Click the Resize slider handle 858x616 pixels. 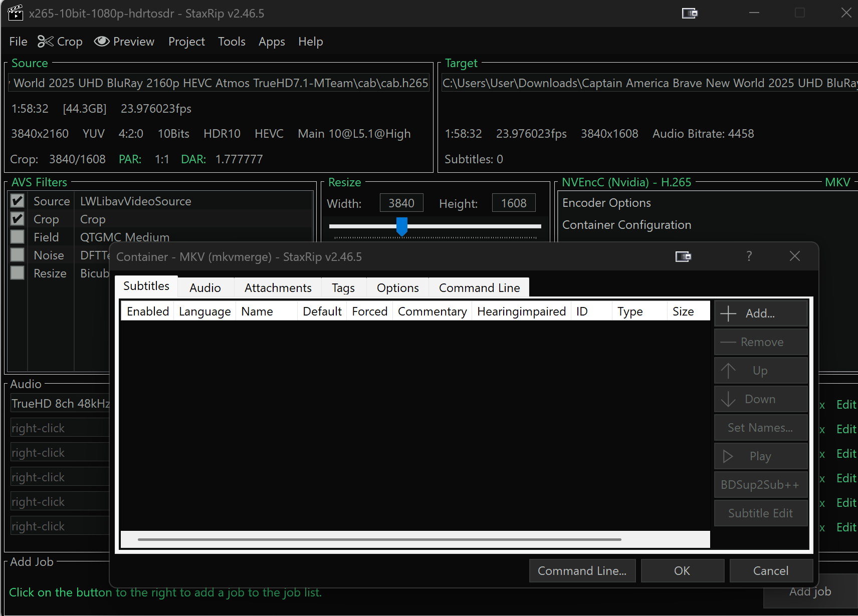coord(402,226)
